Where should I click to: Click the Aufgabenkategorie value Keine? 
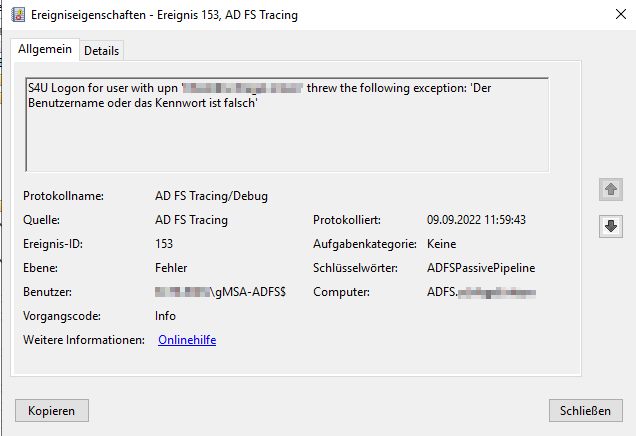[441, 244]
